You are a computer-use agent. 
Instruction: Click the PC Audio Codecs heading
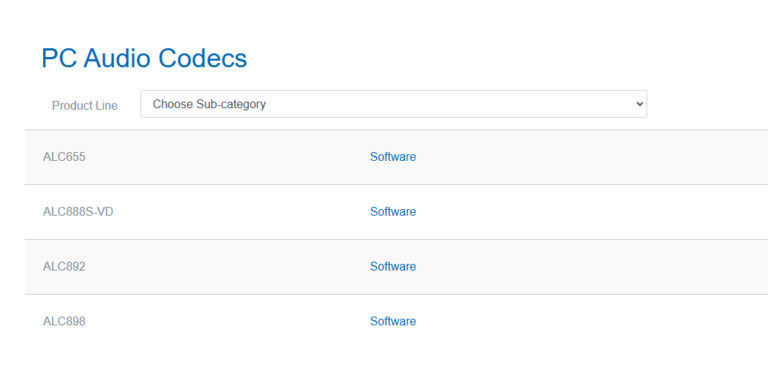pyautogui.click(x=144, y=58)
